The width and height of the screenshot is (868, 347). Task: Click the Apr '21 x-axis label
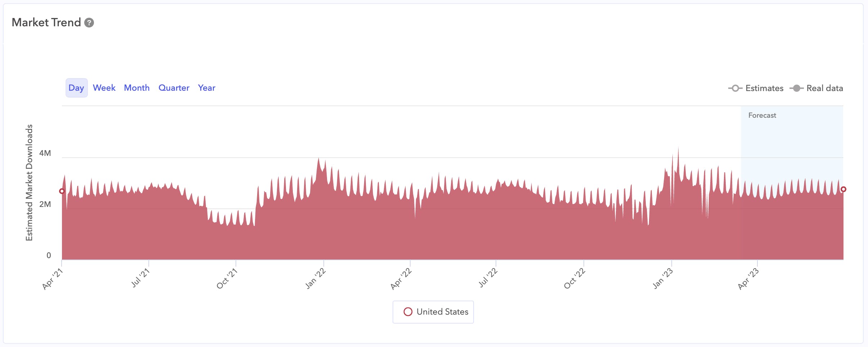[53, 279]
